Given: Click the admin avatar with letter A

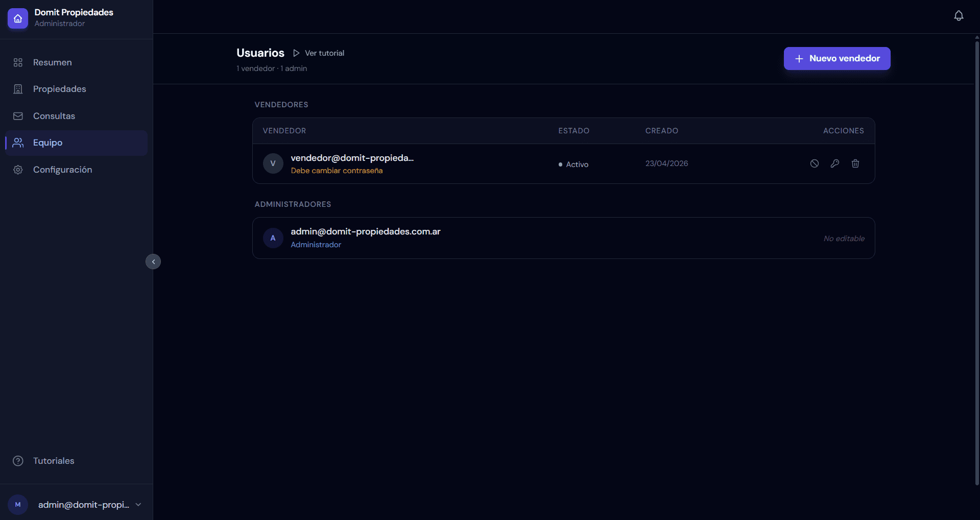Looking at the screenshot, I should pyautogui.click(x=273, y=238).
